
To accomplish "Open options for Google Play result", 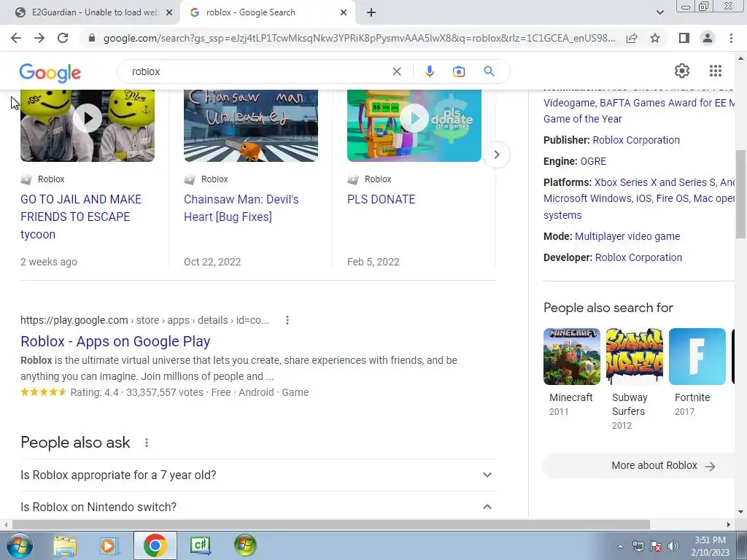I will click(x=287, y=320).
